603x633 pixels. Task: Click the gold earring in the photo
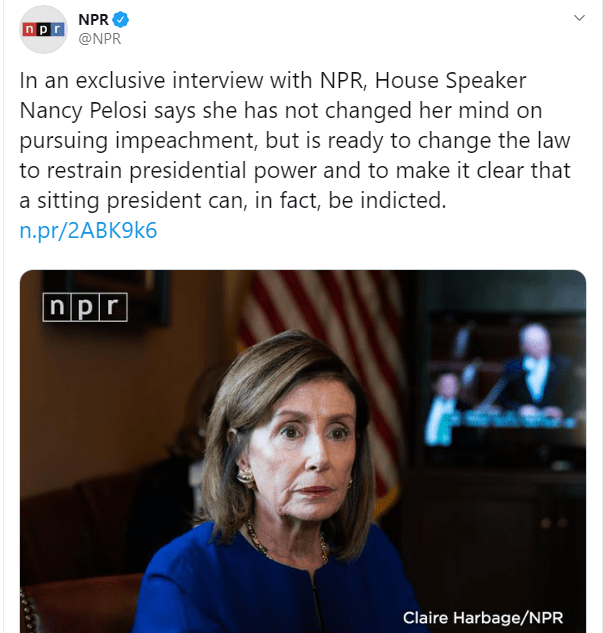click(245, 477)
